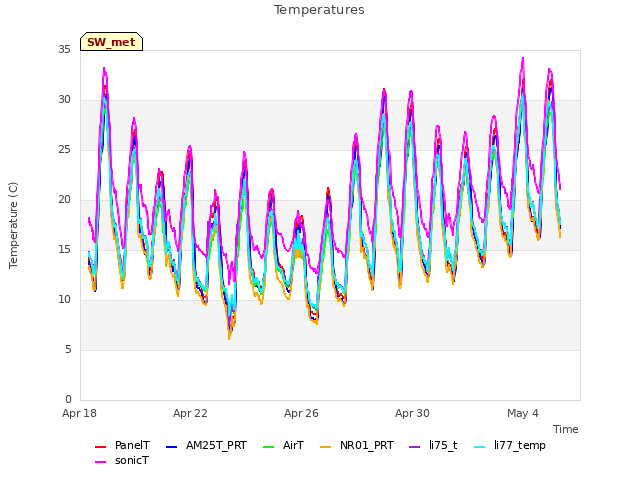Click the purple li75_t legend swatch
Viewport: 640px width, 480px height.
415,447
